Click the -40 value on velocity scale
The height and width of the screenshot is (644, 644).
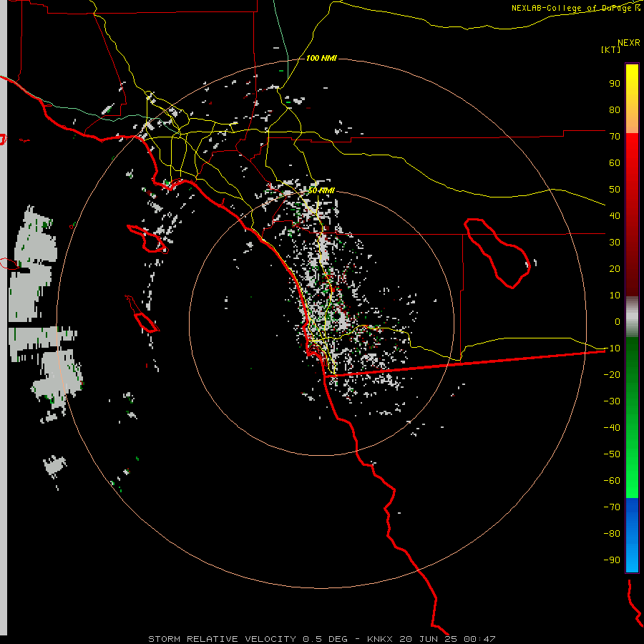pos(612,428)
